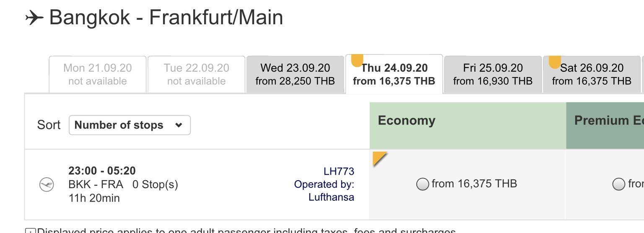
Task: Click yellow marker on Sat 26.09.20 tab
Action: (x=555, y=62)
